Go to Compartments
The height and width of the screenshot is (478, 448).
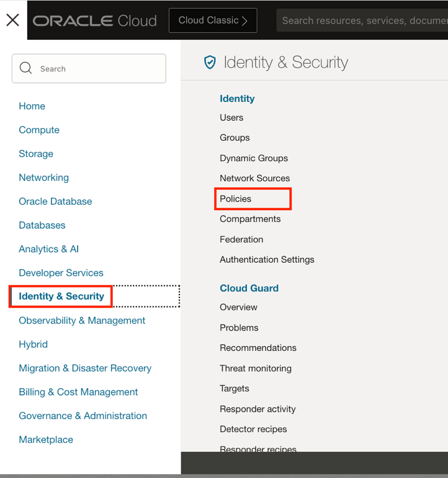[250, 219]
